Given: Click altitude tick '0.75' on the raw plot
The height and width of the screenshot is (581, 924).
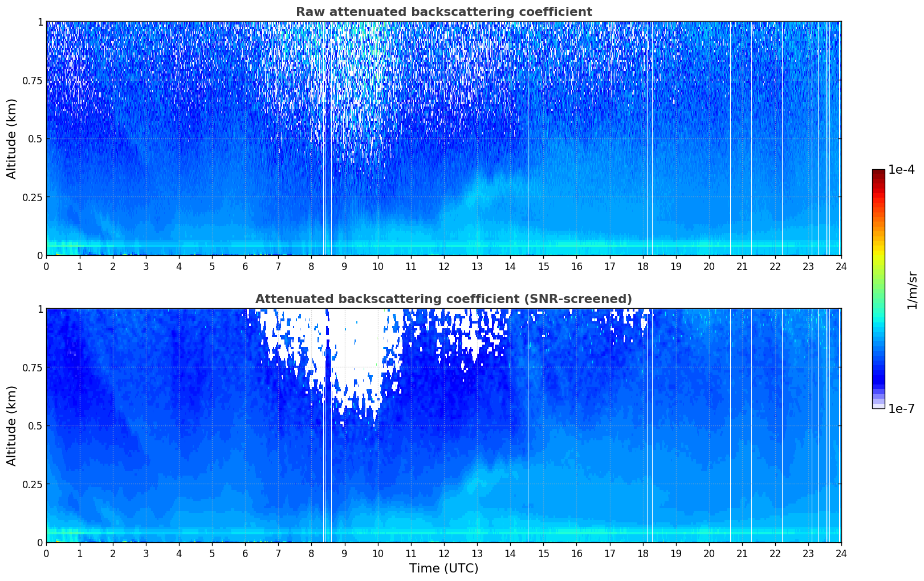Looking at the screenshot, I should click(32, 80).
